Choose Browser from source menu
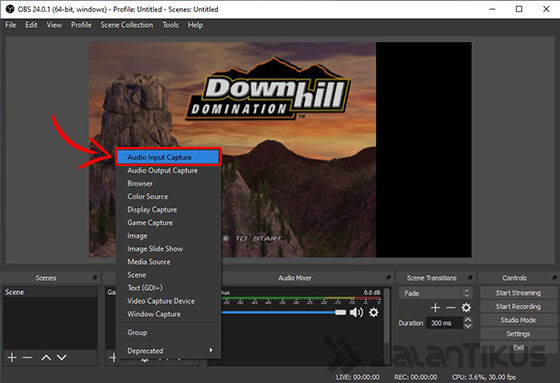The image size is (560, 383). [168, 183]
